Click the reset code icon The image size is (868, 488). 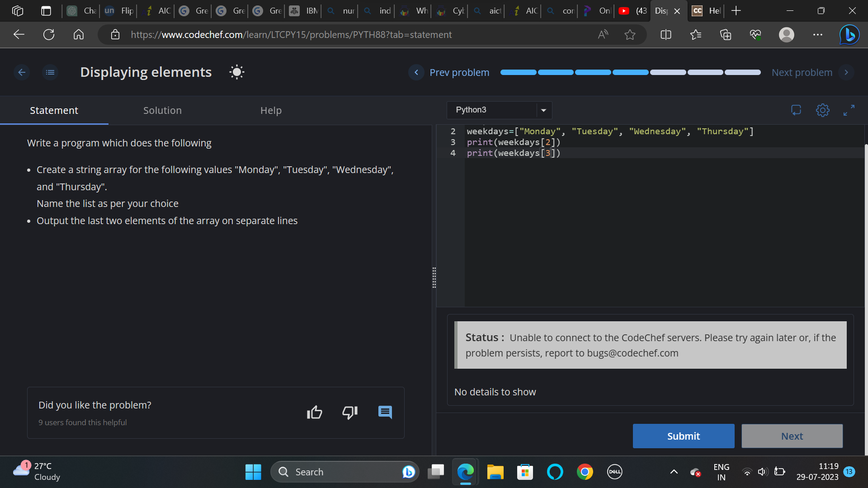click(796, 110)
